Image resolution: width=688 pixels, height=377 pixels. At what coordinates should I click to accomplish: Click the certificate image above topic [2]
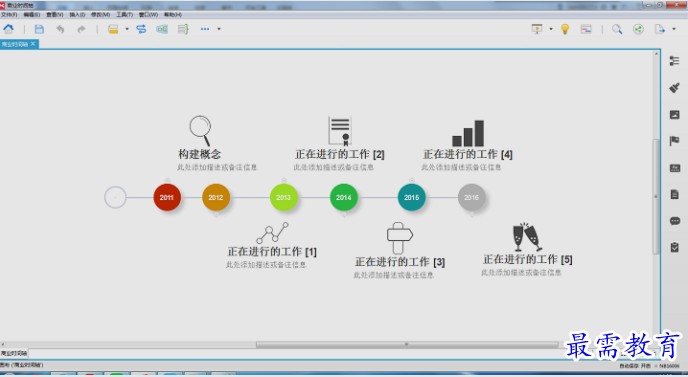click(340, 131)
